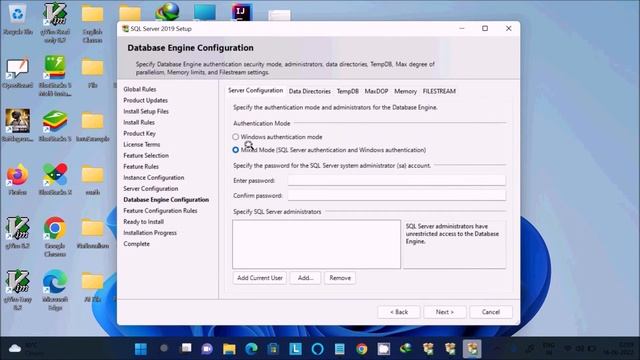Open the Firefox desktop shortcut
The height and width of the screenshot is (360, 640).
coord(18,180)
